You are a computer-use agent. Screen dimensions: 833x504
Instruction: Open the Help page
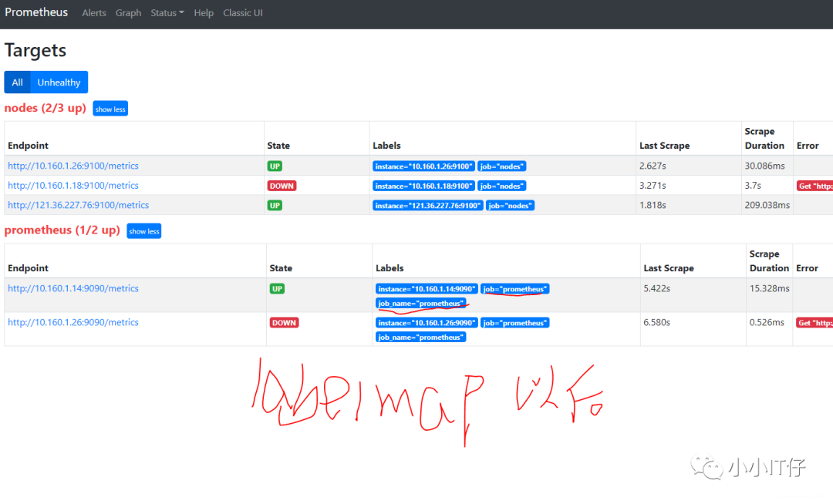204,13
